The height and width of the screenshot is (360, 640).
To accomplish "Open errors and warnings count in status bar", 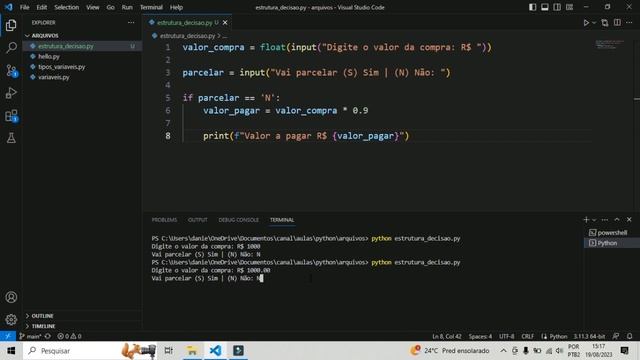I will (x=69, y=336).
